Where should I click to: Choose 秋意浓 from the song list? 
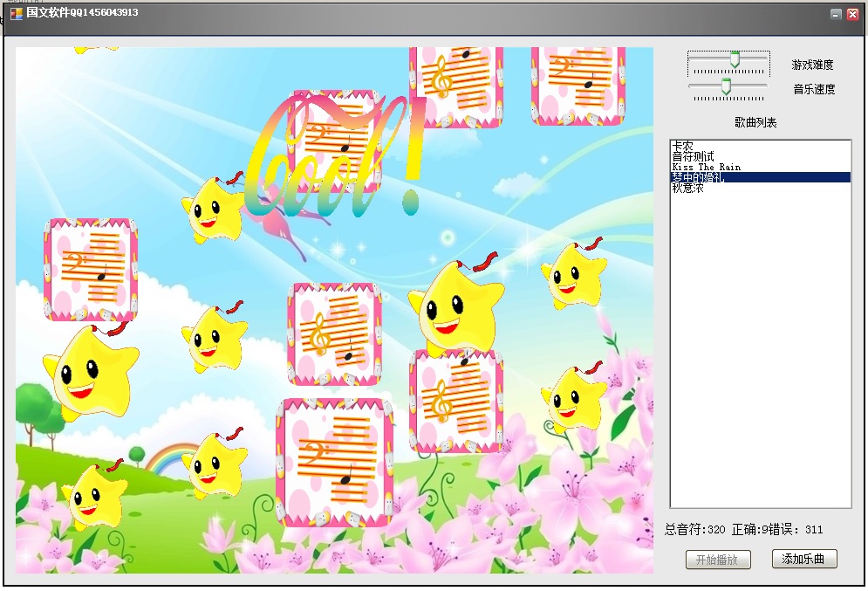coord(760,188)
